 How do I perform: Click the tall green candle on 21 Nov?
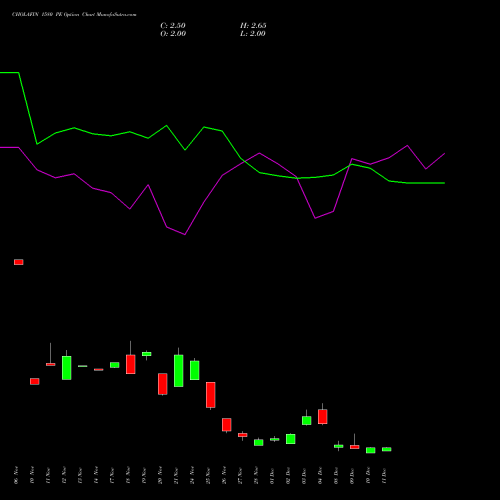[179, 371]
